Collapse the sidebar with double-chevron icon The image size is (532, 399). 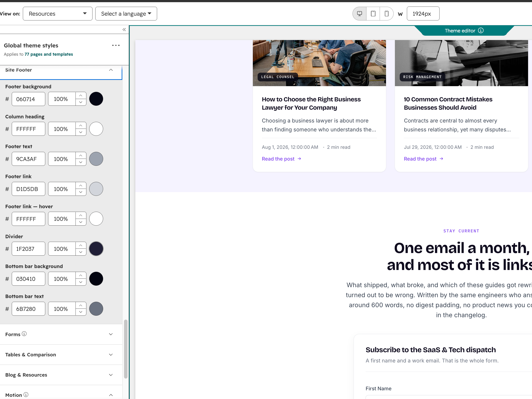124,30
